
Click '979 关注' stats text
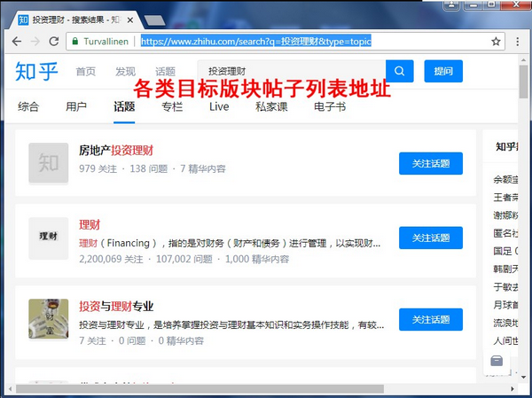(98, 168)
